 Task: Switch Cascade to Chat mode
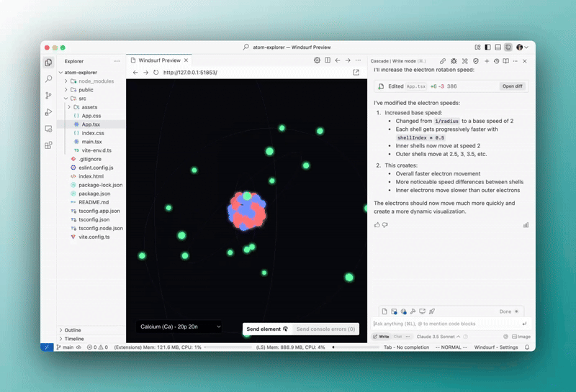(x=398, y=337)
